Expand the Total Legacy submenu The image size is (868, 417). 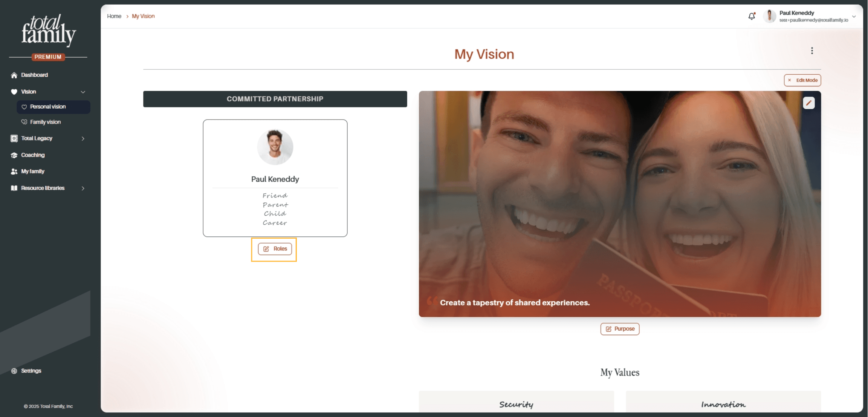click(x=83, y=139)
